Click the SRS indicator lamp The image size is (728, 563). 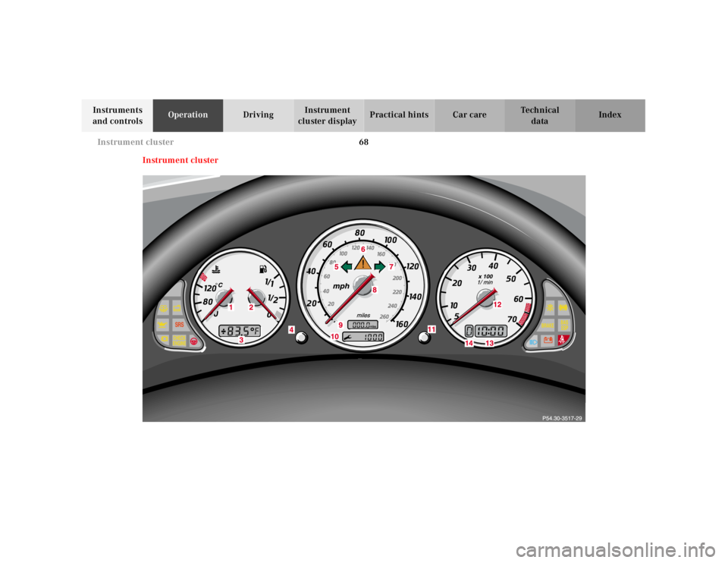coord(179,325)
